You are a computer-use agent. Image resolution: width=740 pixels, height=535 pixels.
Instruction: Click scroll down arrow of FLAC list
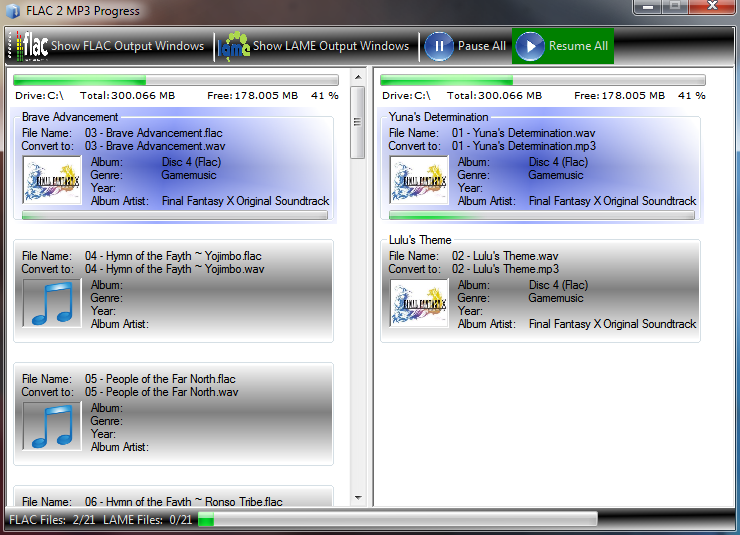point(358,498)
